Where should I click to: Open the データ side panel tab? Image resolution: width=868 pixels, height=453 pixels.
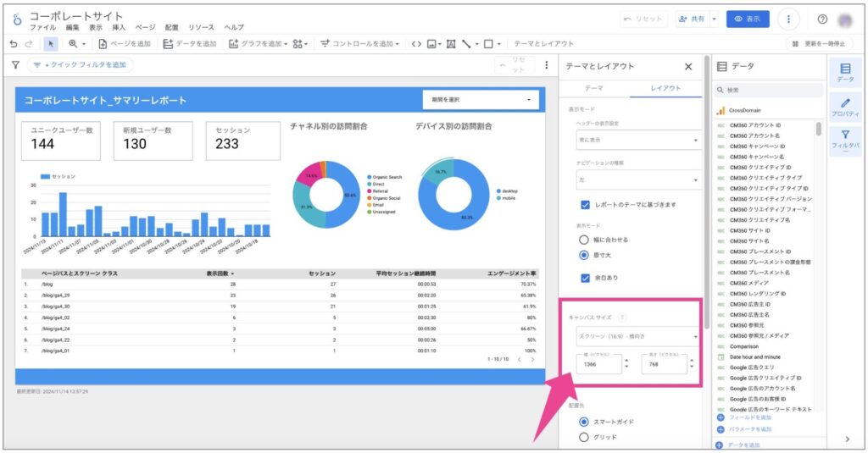tap(845, 73)
